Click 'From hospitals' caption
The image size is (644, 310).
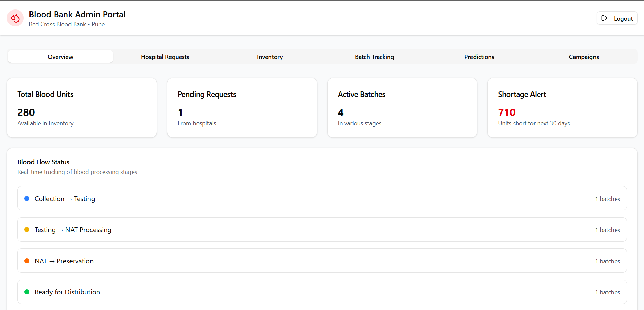pos(197,123)
